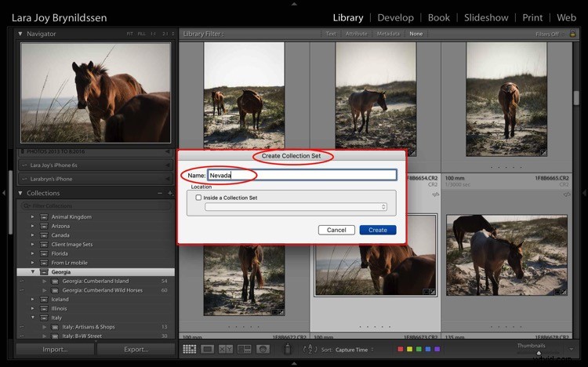Screen dimensions: 588x367
Task: Click Name field containing Nevada
Action: (302, 175)
